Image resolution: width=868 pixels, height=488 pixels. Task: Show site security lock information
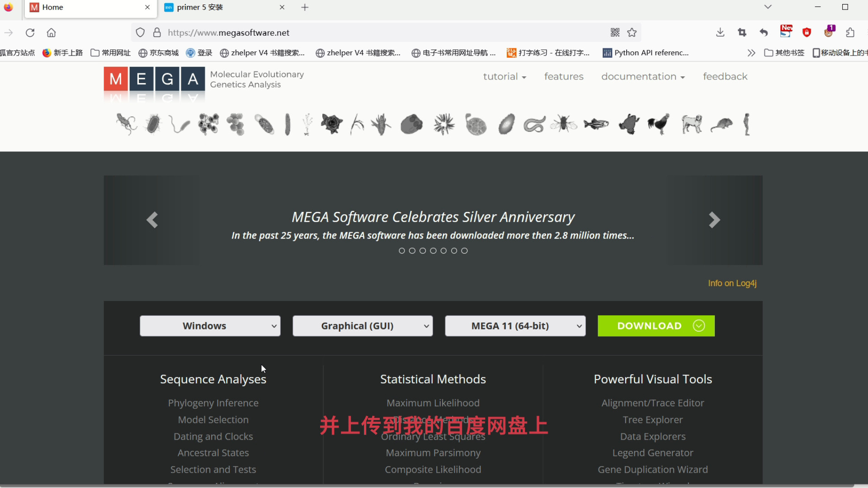tap(157, 33)
